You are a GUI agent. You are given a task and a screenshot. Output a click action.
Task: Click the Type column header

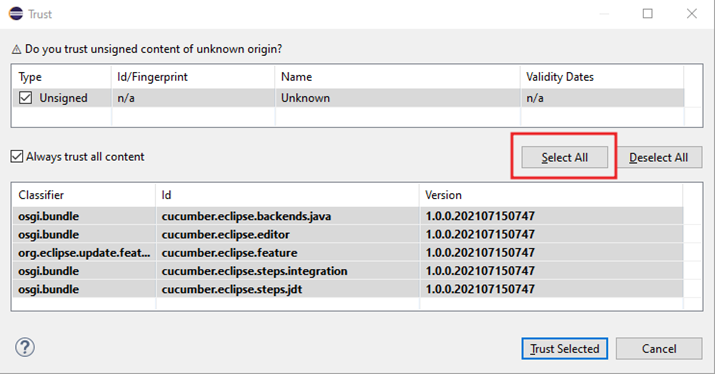coord(62,77)
